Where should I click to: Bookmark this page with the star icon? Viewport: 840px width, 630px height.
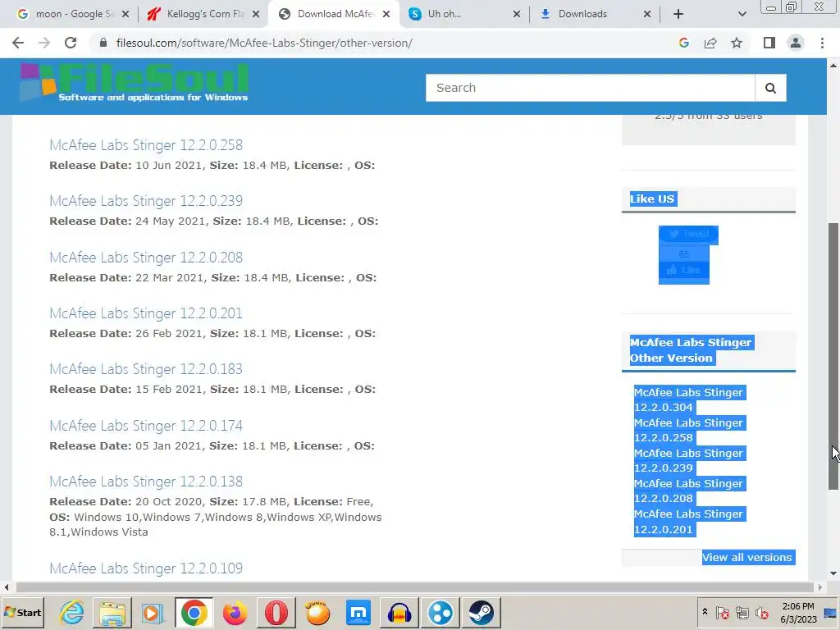[x=737, y=43]
